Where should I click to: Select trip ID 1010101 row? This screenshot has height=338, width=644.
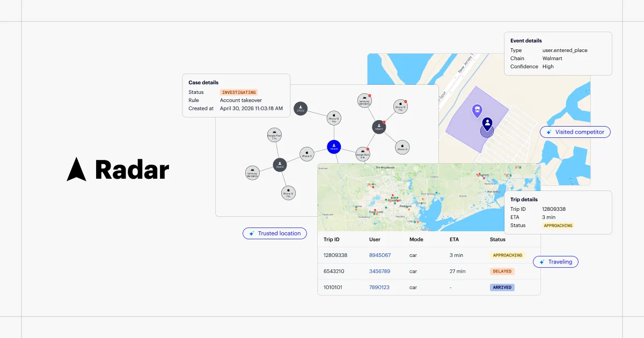click(x=429, y=288)
